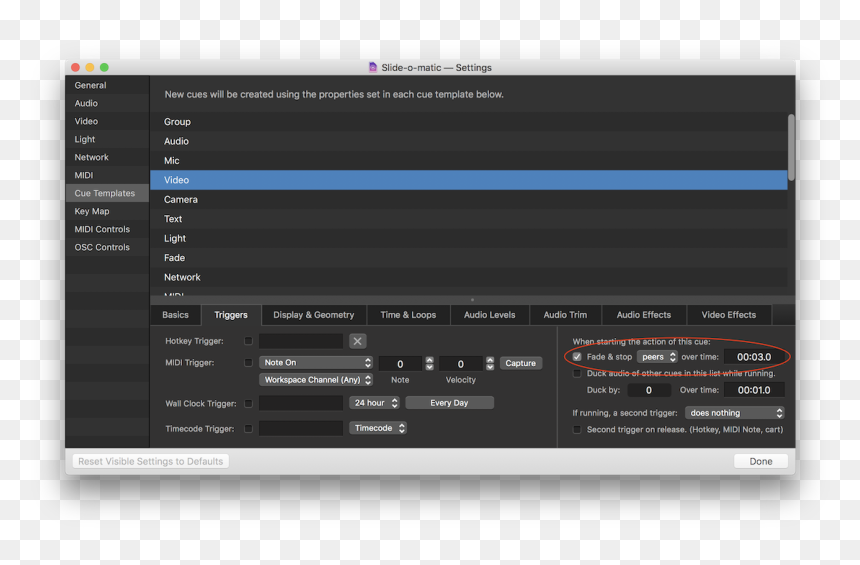The height and width of the screenshot is (565, 860).
Task: Open Network settings in sidebar
Action: click(x=107, y=157)
